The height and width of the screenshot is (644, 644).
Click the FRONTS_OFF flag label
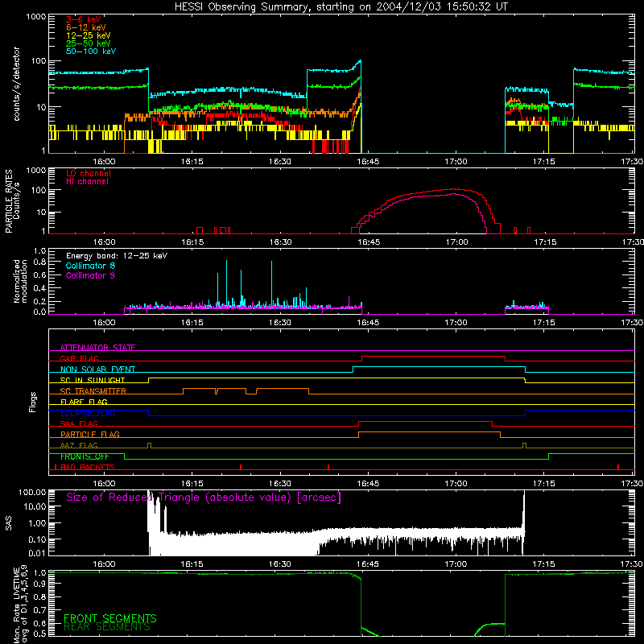point(85,456)
